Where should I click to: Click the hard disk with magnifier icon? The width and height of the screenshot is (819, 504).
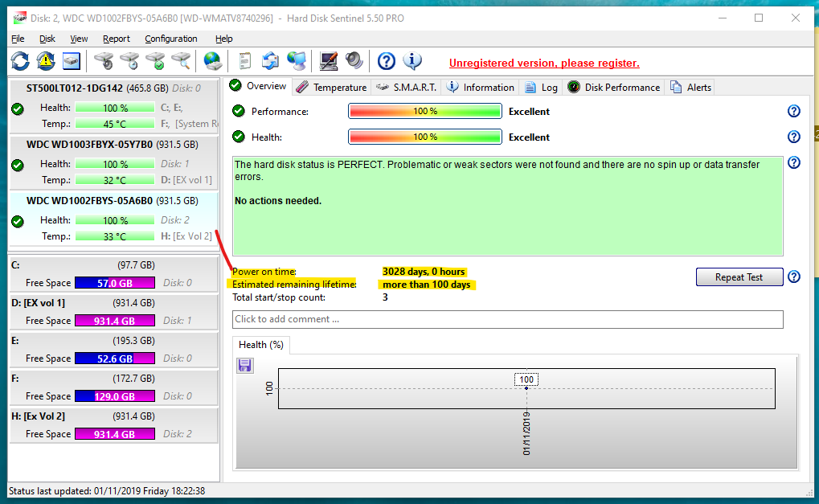pyautogui.click(x=181, y=61)
